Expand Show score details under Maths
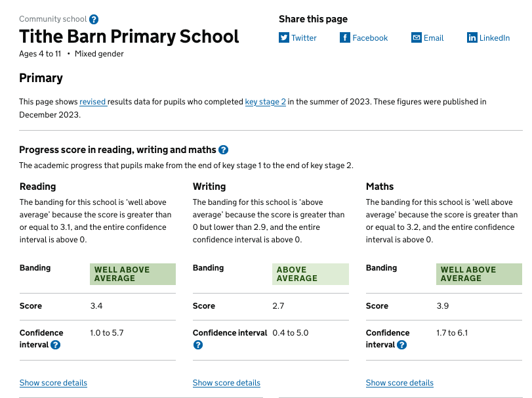The height and width of the screenshot is (398, 532). [x=399, y=383]
